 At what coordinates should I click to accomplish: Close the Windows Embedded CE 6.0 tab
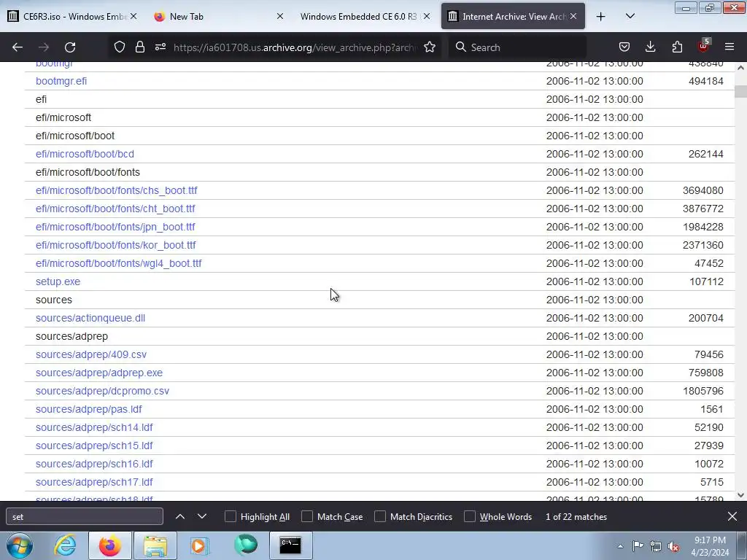click(427, 16)
